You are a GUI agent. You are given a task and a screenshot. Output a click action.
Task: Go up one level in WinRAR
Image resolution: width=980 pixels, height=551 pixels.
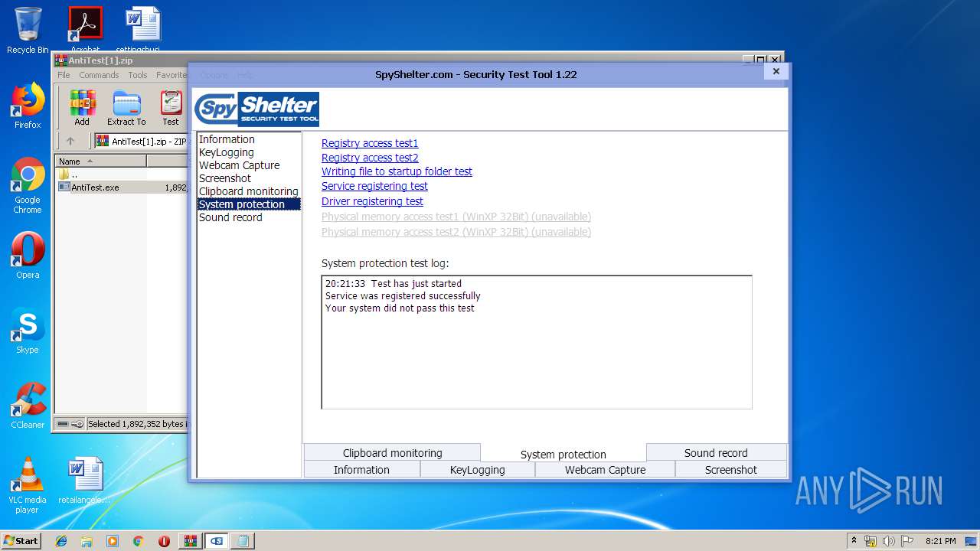pos(70,141)
